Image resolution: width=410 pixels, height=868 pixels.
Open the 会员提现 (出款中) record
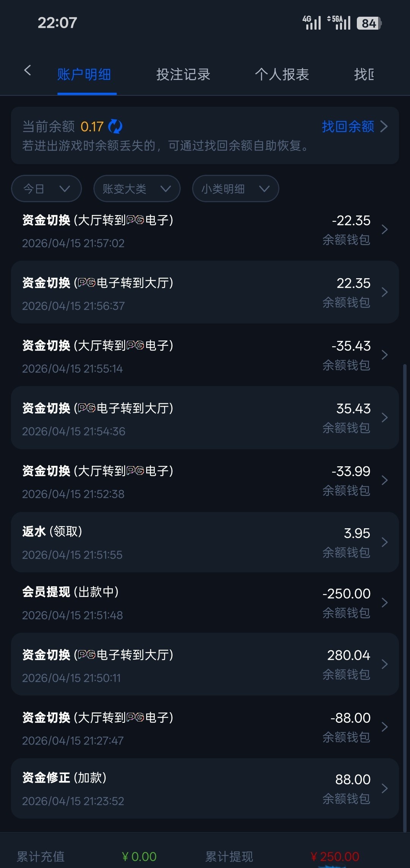coord(205,603)
